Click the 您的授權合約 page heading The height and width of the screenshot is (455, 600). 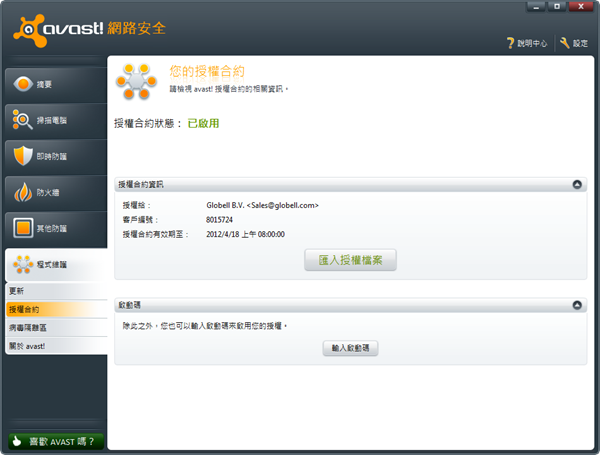207,71
